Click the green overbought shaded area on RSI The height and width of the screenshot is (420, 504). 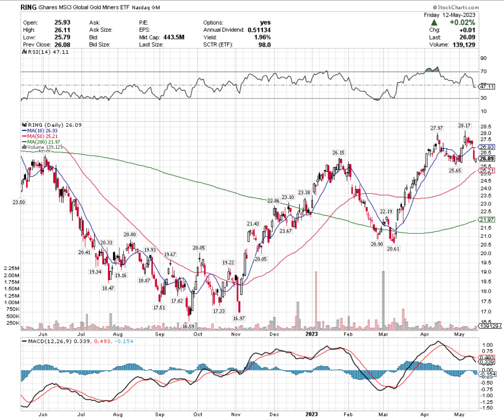pyautogui.click(x=433, y=70)
